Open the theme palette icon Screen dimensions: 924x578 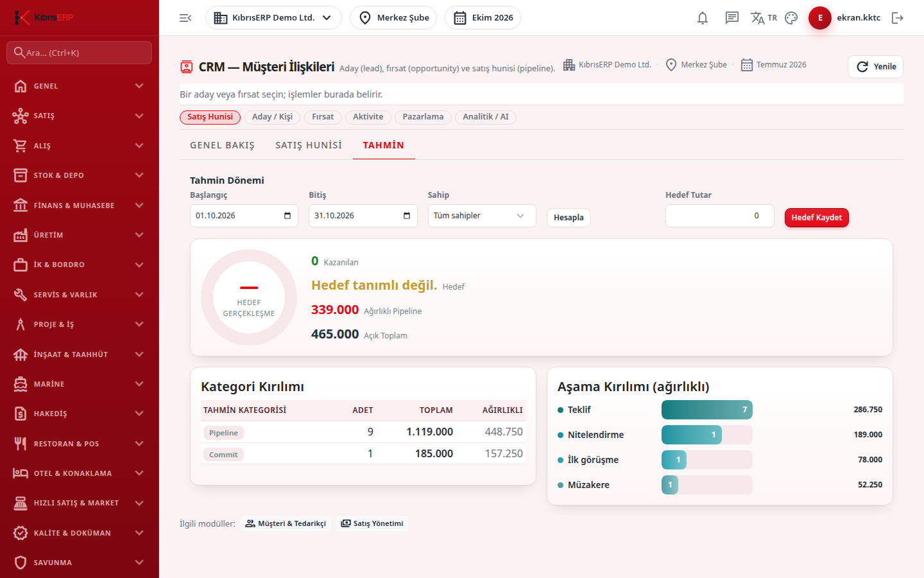click(791, 18)
